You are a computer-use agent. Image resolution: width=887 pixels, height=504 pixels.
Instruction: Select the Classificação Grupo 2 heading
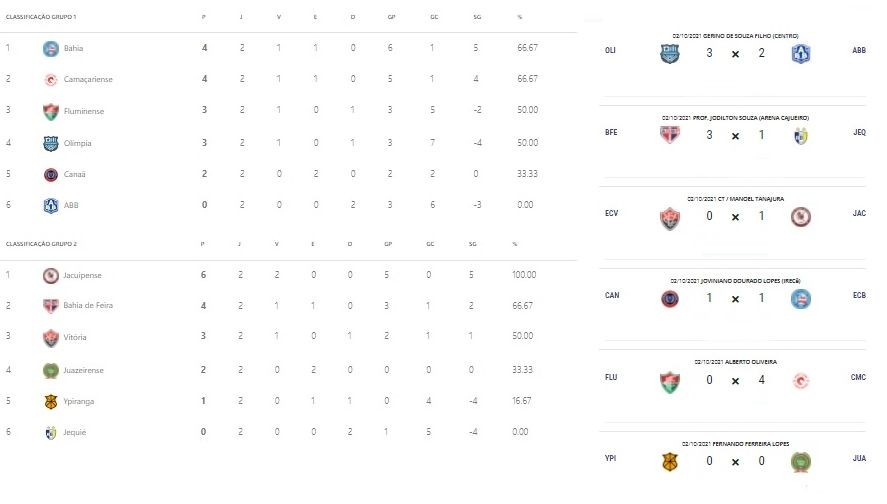[41, 244]
